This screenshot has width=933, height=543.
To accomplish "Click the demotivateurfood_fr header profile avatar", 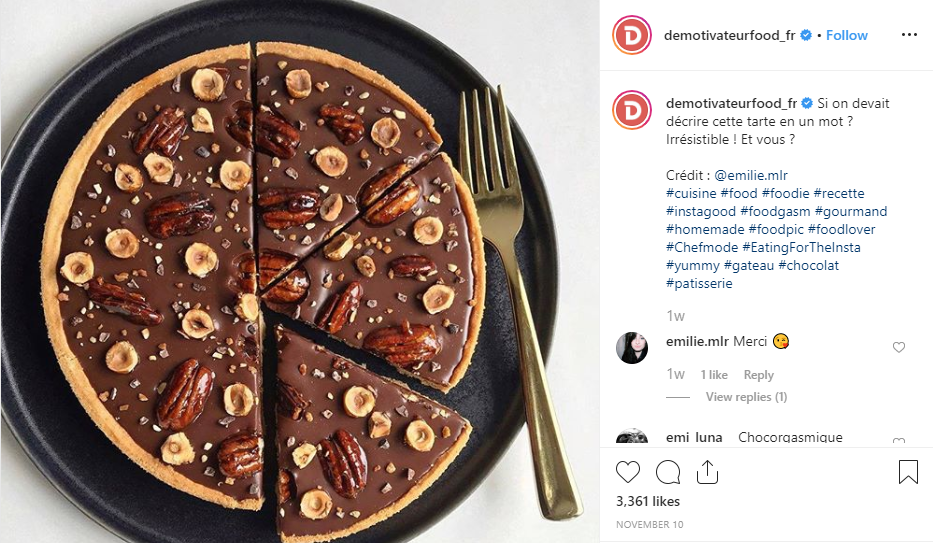I will click(x=632, y=35).
